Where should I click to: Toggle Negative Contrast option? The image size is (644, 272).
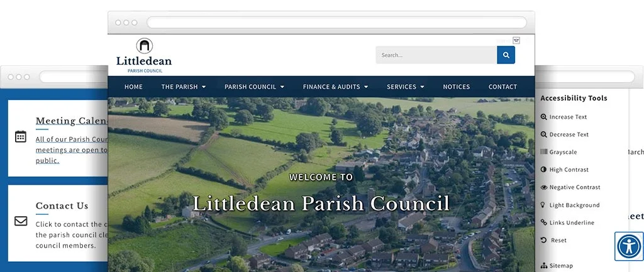pyautogui.click(x=574, y=187)
